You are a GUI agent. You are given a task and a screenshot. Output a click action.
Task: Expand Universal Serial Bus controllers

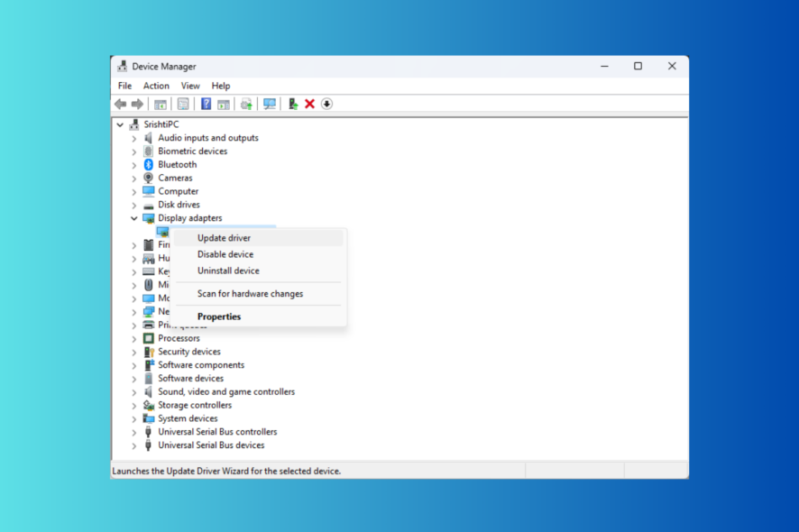pos(134,431)
